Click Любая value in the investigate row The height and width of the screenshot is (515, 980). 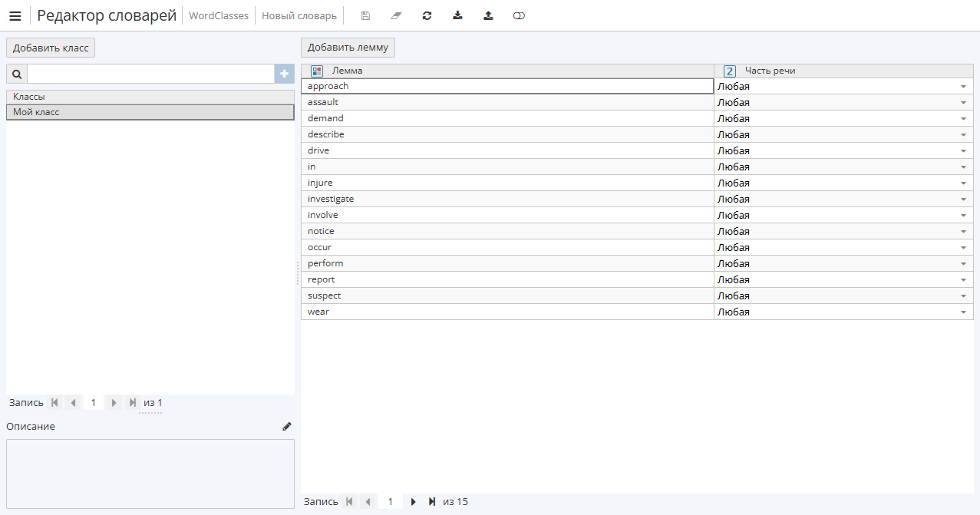(734, 200)
